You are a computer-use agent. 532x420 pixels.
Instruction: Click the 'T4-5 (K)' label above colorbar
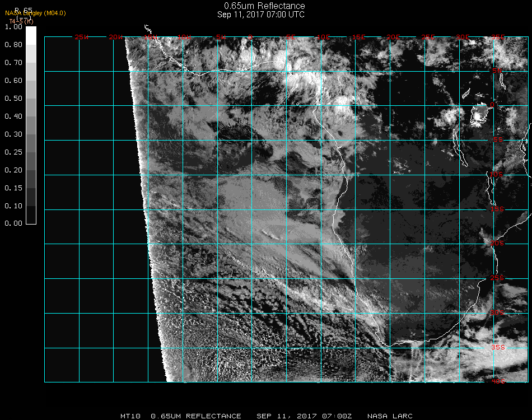(x=21, y=21)
